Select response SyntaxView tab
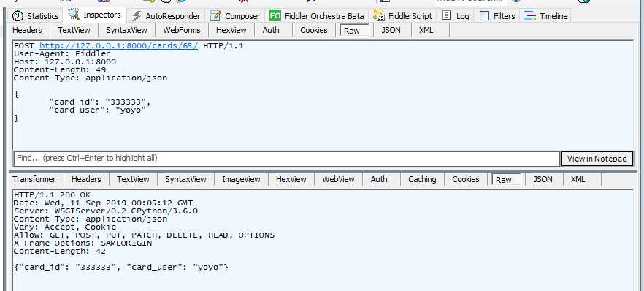This screenshot has width=644, height=291. point(185,179)
